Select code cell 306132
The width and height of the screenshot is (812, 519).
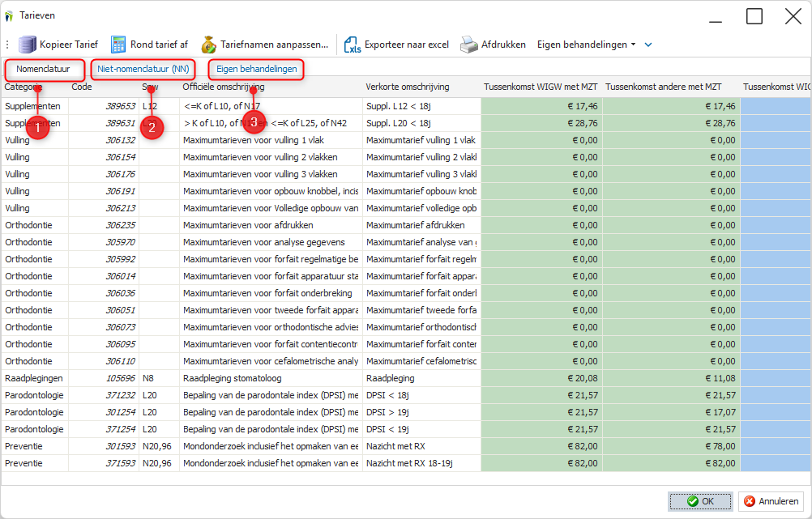tap(104, 140)
